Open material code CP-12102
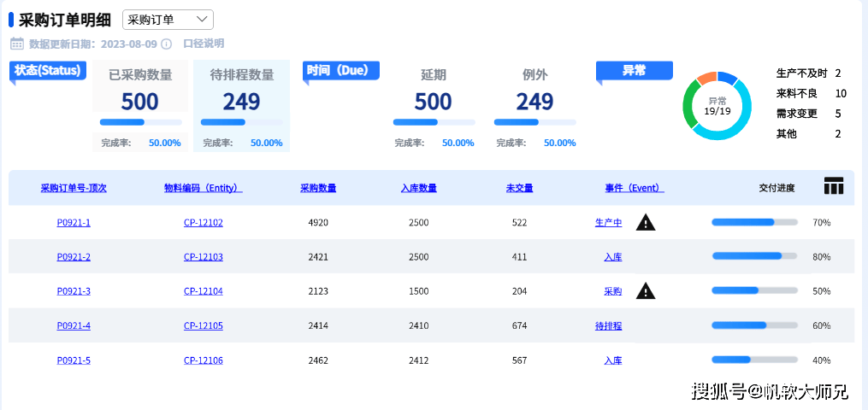 204,223
